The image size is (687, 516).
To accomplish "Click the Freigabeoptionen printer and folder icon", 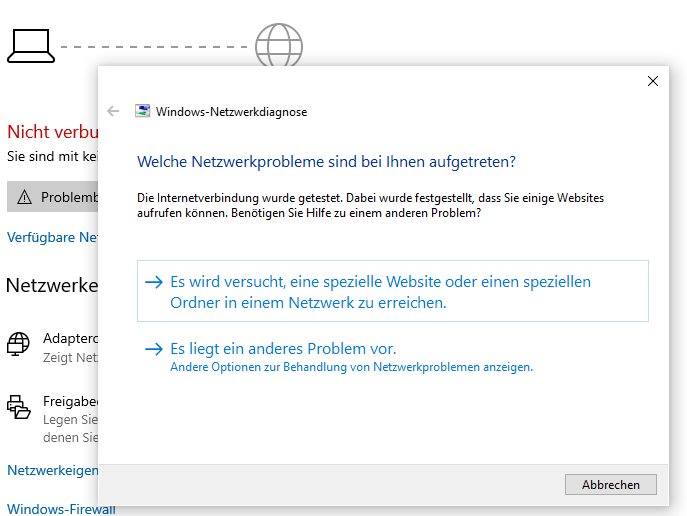I will pos(18,407).
